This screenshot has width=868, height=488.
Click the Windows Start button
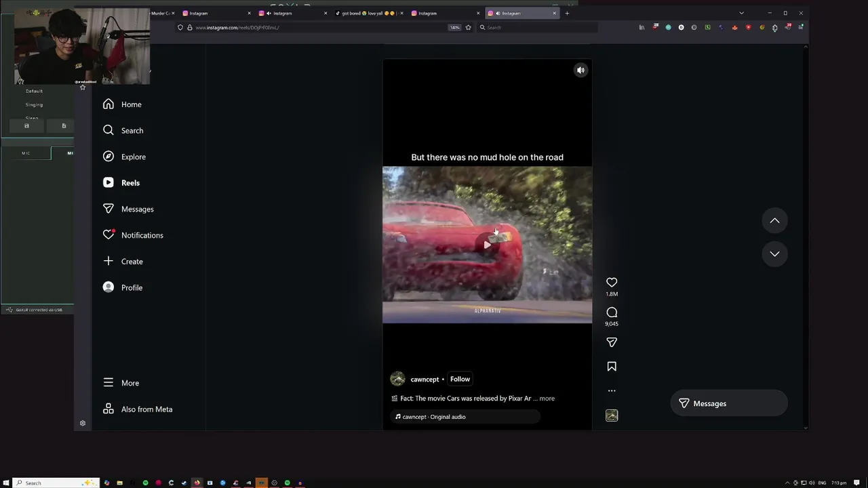[6, 483]
